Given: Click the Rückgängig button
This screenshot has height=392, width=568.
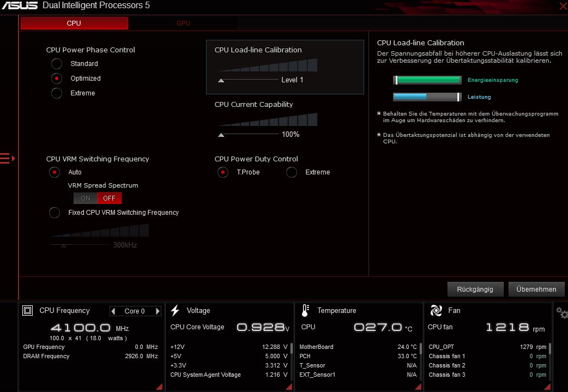Looking at the screenshot, I should point(475,289).
